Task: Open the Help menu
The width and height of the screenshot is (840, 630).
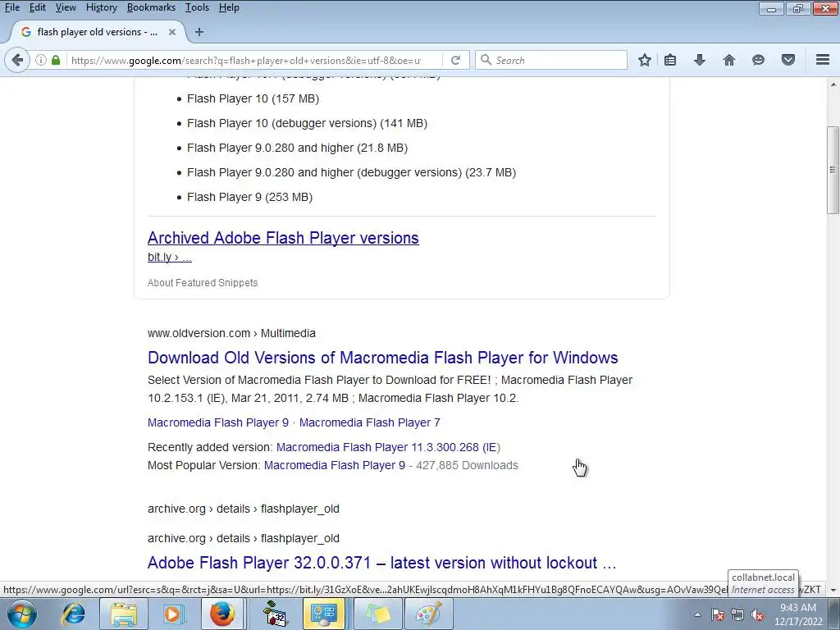Action: click(x=229, y=7)
